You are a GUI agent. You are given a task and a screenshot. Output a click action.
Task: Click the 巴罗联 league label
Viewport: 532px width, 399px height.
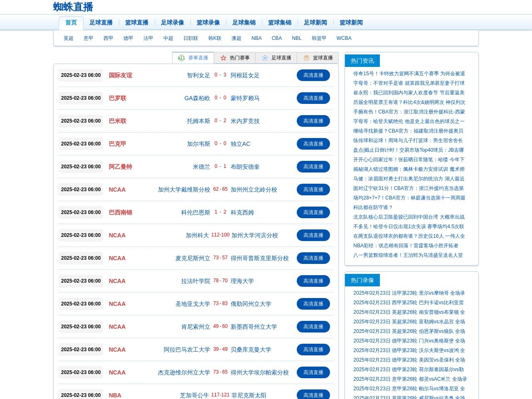point(118,98)
